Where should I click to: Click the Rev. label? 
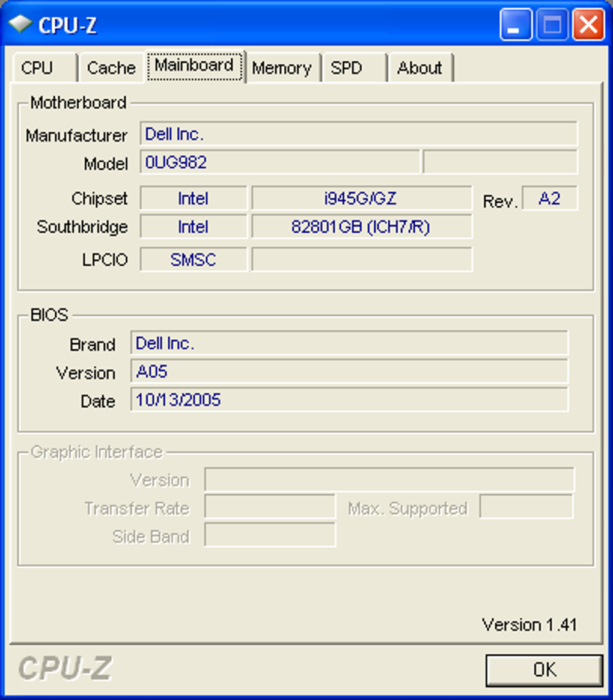click(500, 201)
